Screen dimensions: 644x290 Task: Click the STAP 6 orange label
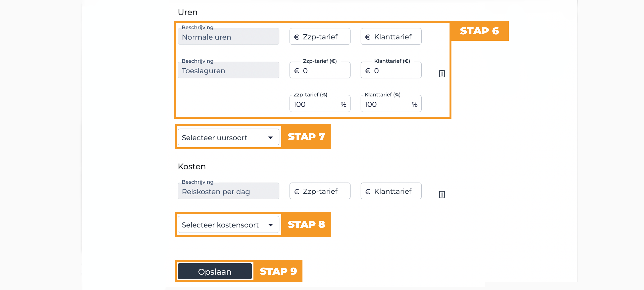480,31
